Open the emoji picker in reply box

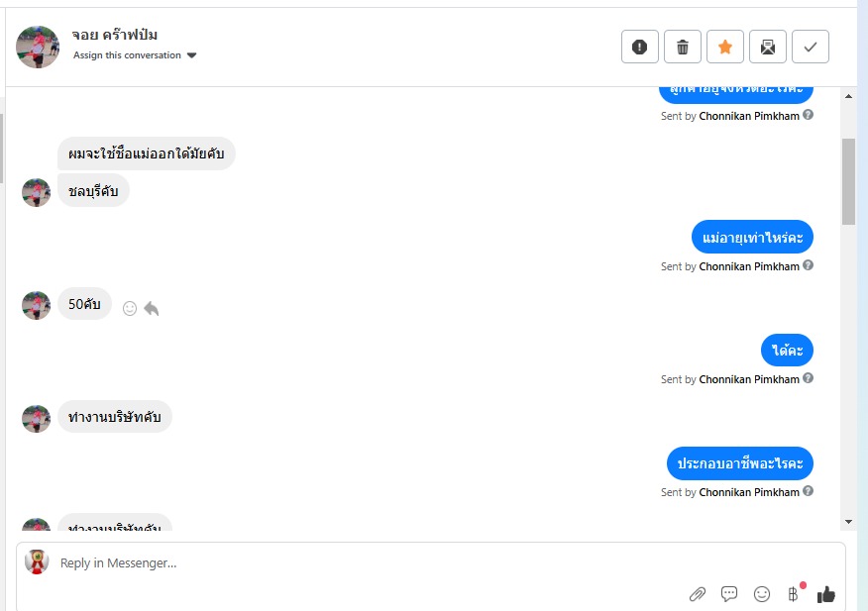click(762, 594)
